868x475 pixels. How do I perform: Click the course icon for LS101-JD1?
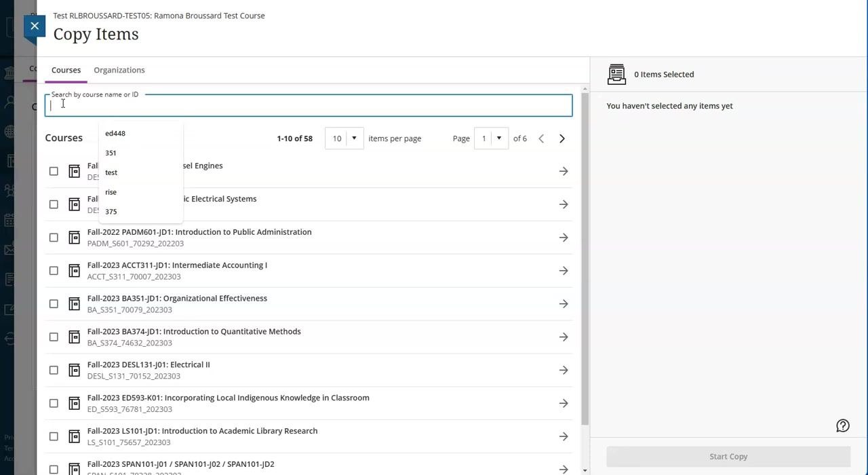click(75, 436)
